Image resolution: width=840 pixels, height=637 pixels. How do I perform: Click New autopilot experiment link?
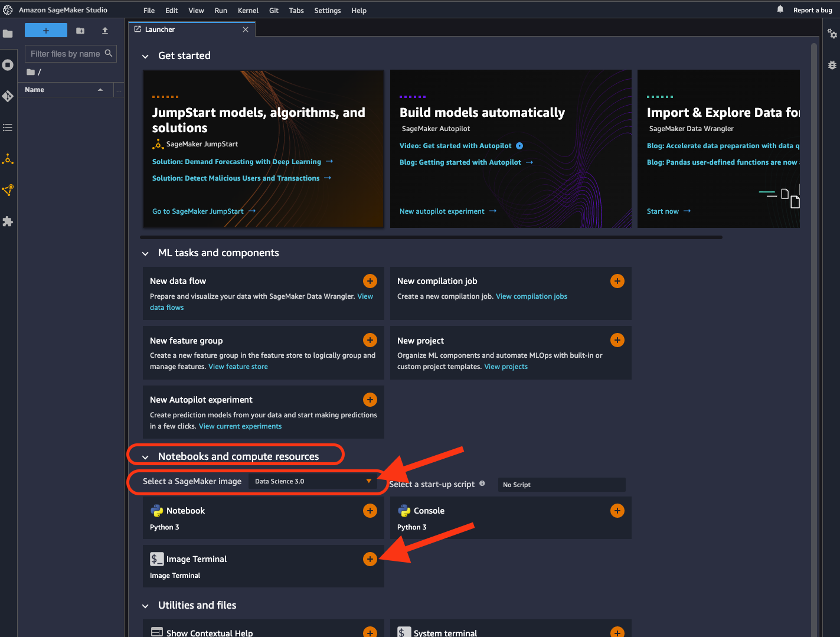point(448,211)
